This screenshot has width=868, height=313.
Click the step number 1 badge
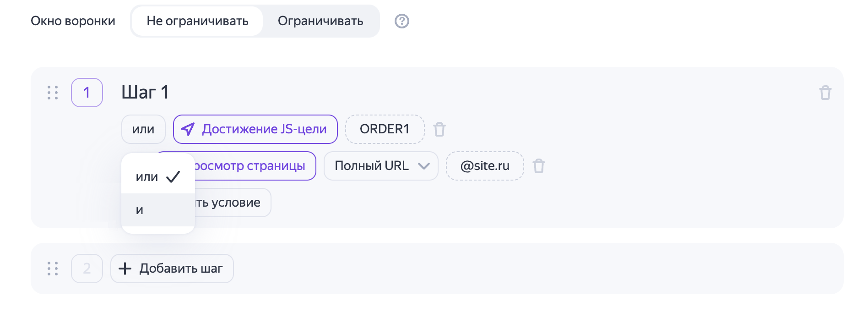(x=87, y=93)
